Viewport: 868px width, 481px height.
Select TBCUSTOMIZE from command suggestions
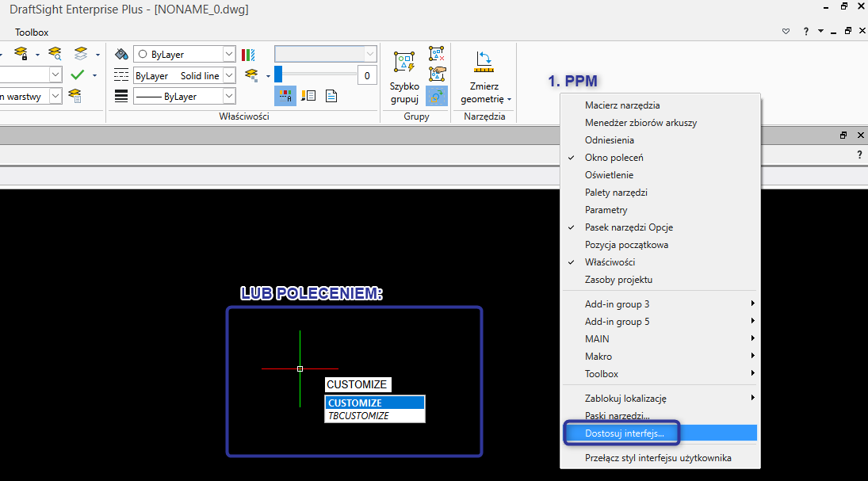[359, 416]
